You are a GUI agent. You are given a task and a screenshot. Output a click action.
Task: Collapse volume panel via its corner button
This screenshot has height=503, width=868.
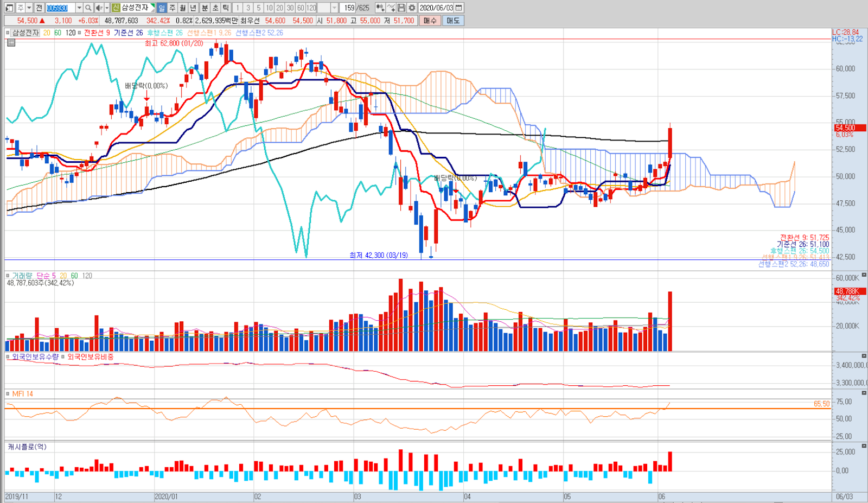(864, 275)
